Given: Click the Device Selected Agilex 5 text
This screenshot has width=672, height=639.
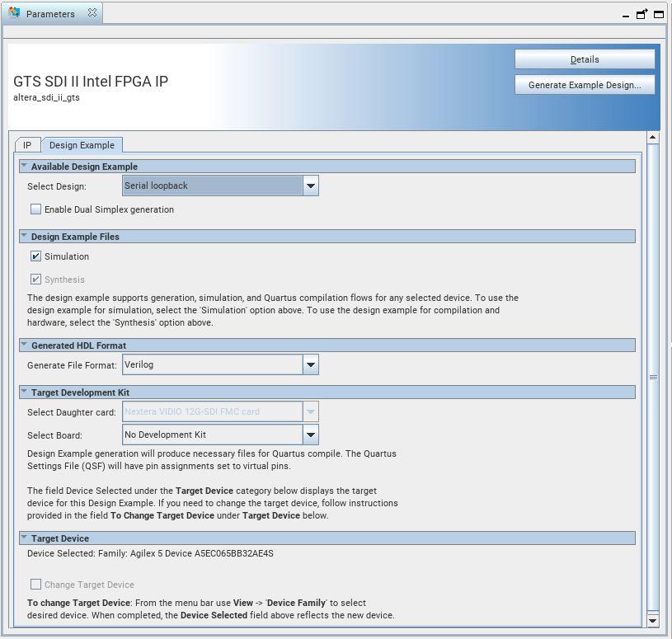Looking at the screenshot, I should click(x=150, y=553).
